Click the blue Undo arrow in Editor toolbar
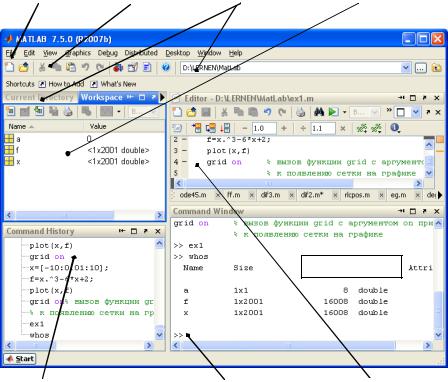 267,112
